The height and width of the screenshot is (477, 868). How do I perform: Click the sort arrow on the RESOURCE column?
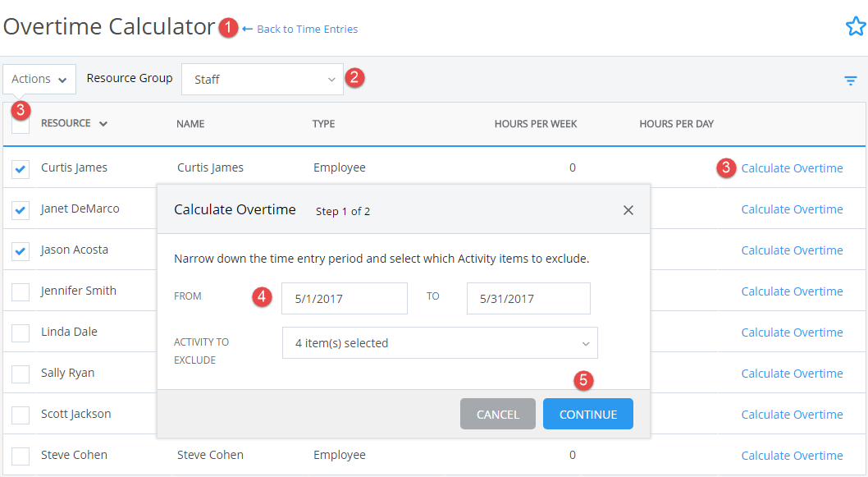tap(104, 123)
